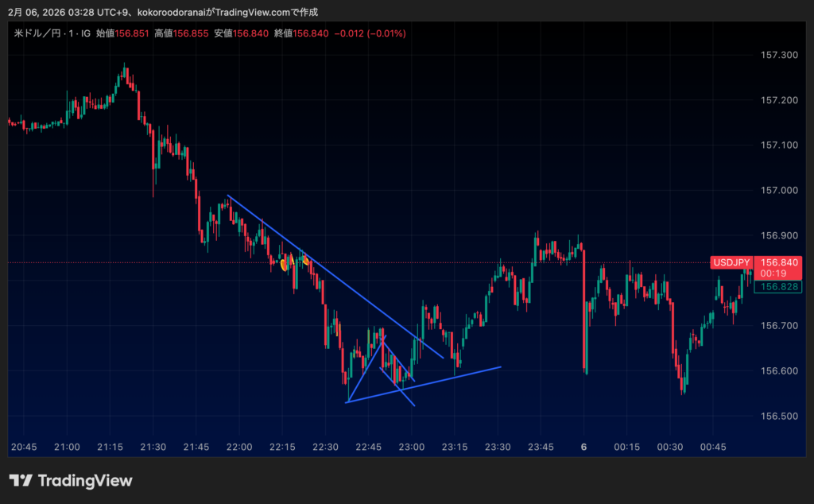Screen dimensions: 814x504
Task: Click the 157.000 price axis label
Action: tap(779, 191)
